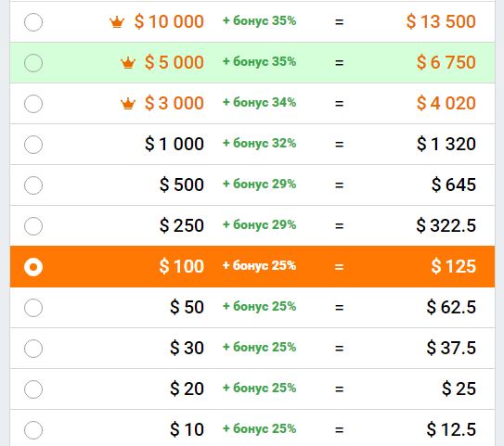The width and height of the screenshot is (504, 446).
Task: Select the $10 radio button
Action: [33, 430]
